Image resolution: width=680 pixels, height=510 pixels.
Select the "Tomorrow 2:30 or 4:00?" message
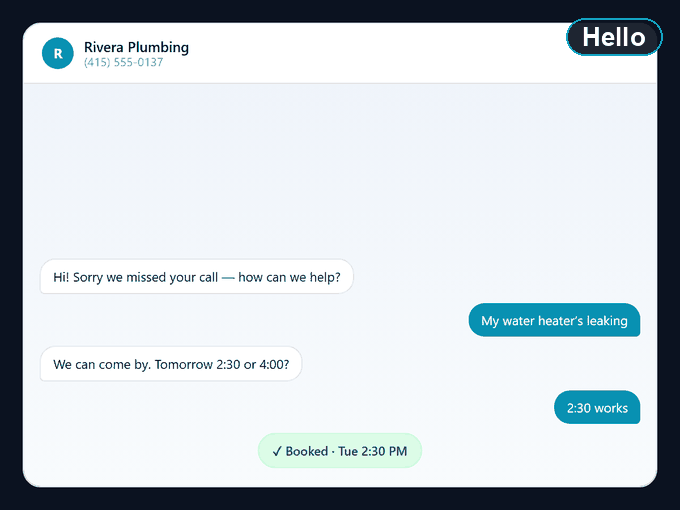[171, 364]
